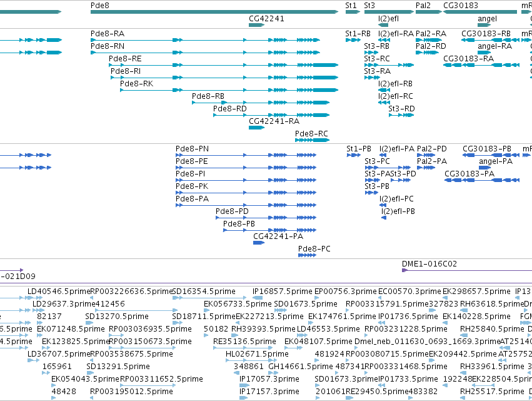Select the CG30183-RA transcript label
532x401 pixels.
point(468,59)
